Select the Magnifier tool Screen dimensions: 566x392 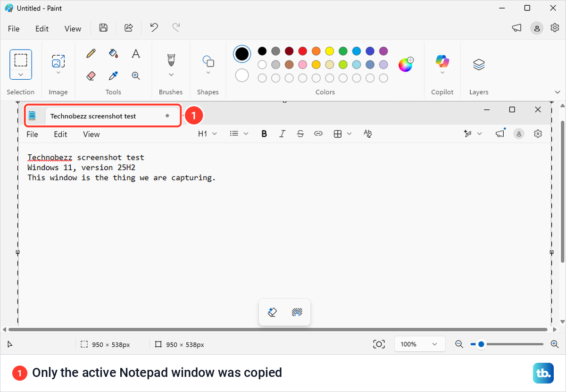[136, 75]
